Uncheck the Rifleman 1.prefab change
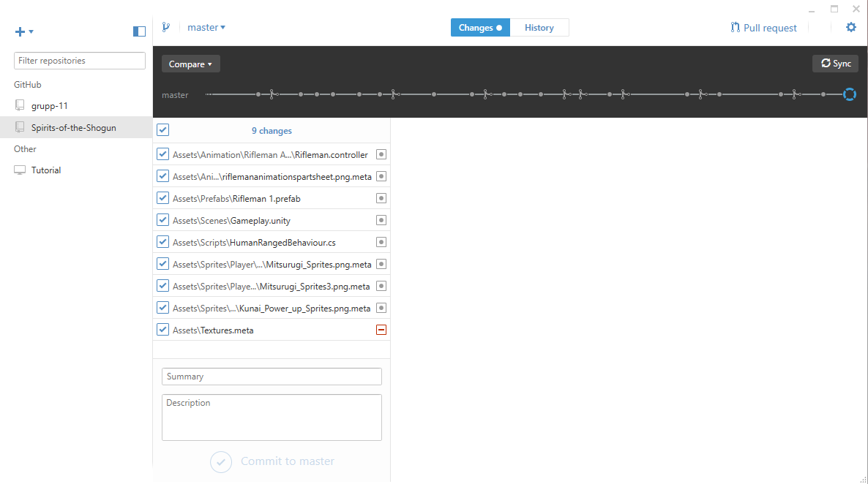The image size is (868, 484). click(162, 197)
